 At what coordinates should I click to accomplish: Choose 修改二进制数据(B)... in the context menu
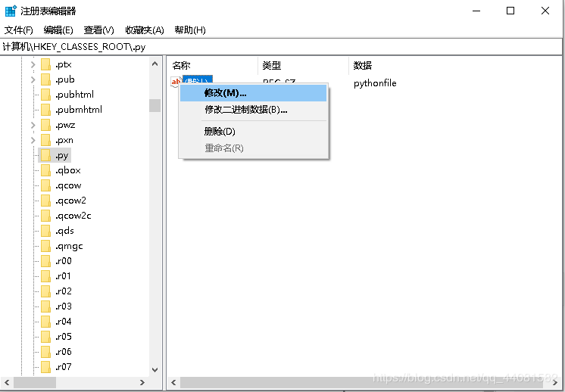coord(253,110)
